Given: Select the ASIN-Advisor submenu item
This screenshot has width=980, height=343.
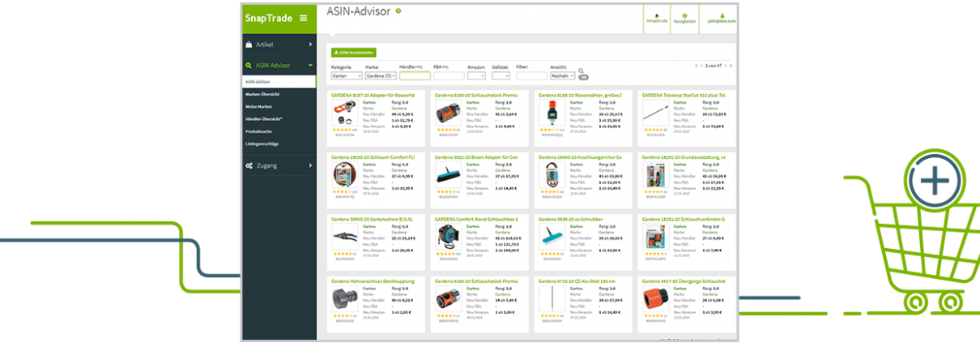Looking at the screenshot, I should click(279, 82).
